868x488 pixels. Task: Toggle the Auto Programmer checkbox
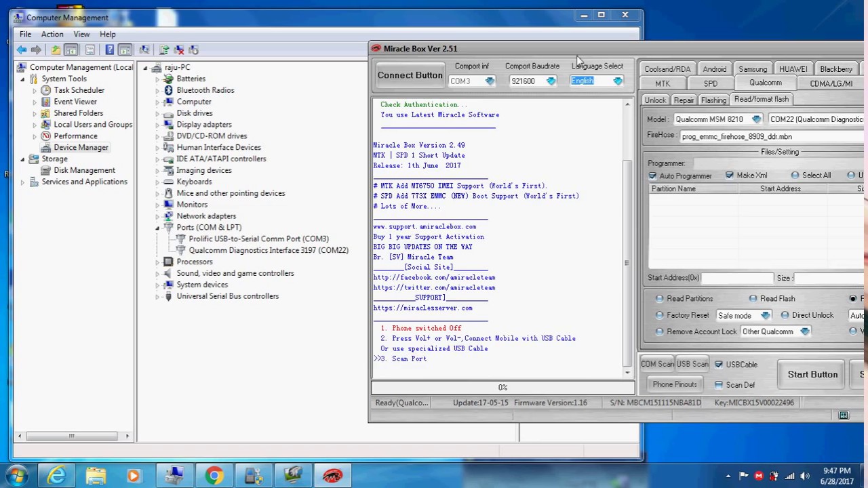(x=652, y=176)
